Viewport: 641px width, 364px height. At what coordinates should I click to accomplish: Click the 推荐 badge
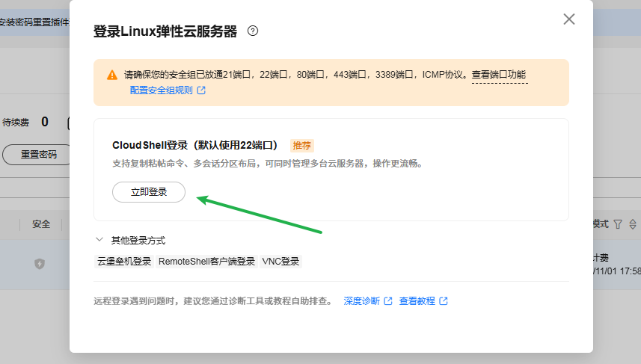click(x=301, y=146)
